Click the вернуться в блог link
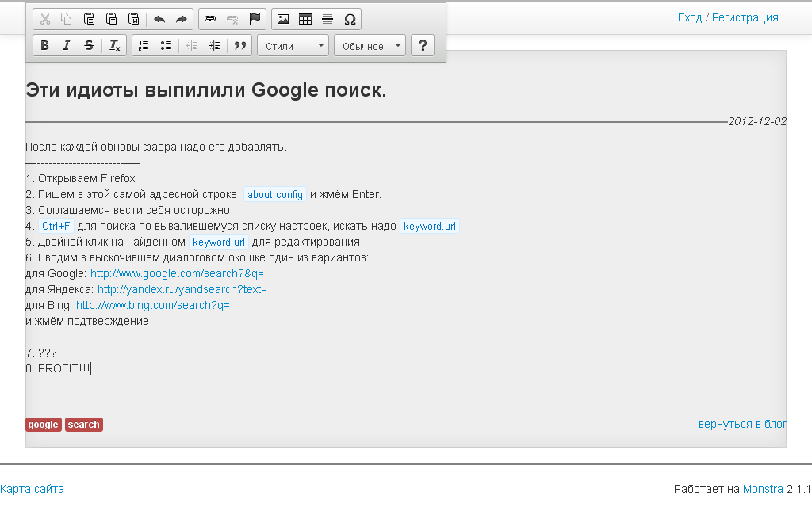The image size is (812, 511). pyautogui.click(x=742, y=424)
